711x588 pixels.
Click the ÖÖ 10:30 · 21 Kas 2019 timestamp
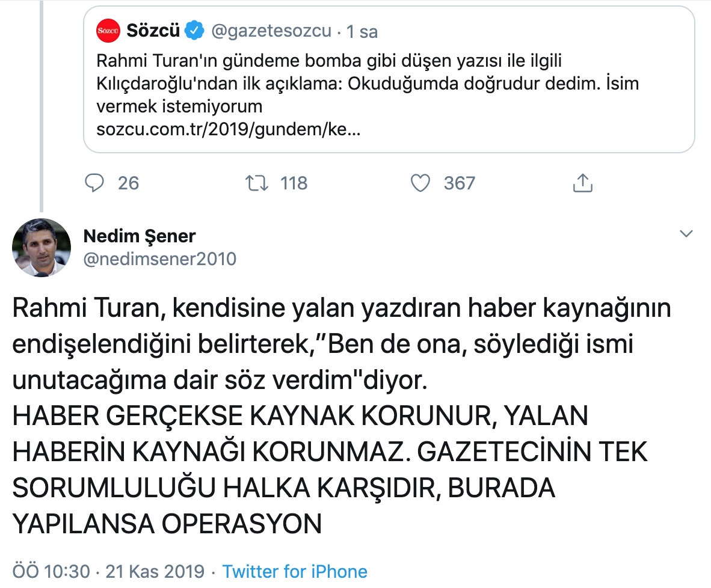tap(108, 571)
